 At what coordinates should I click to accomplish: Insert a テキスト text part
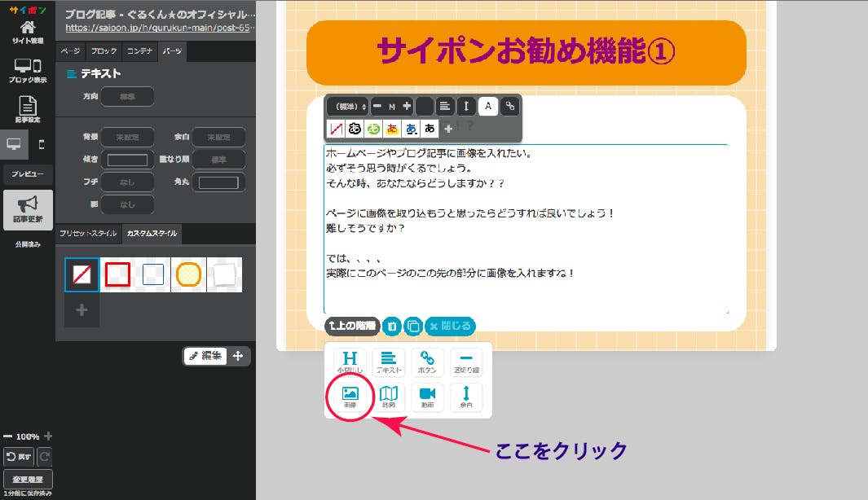[x=389, y=362]
